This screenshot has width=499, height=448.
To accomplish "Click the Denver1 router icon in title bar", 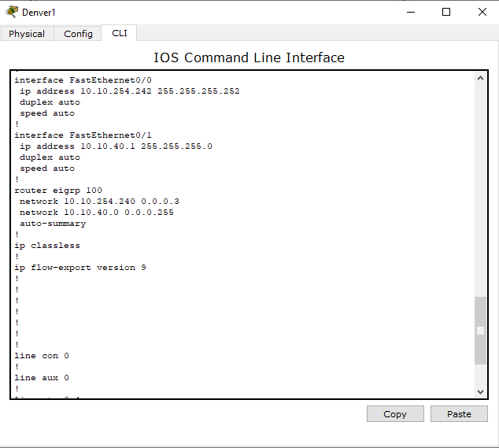I will tap(12, 12).
